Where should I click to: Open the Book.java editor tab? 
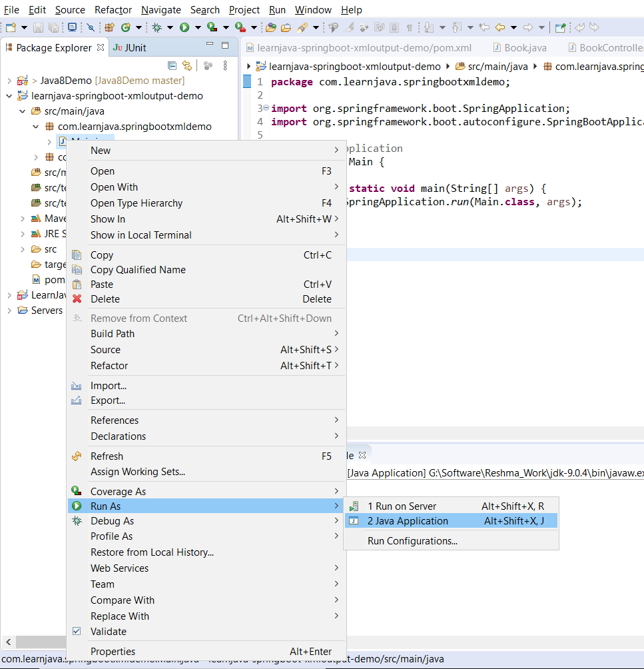tap(525, 48)
